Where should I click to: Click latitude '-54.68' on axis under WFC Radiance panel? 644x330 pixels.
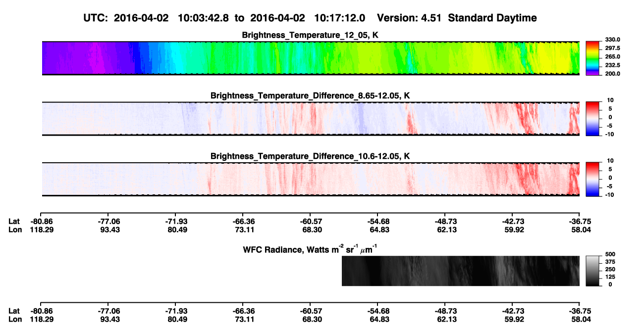[378, 311]
